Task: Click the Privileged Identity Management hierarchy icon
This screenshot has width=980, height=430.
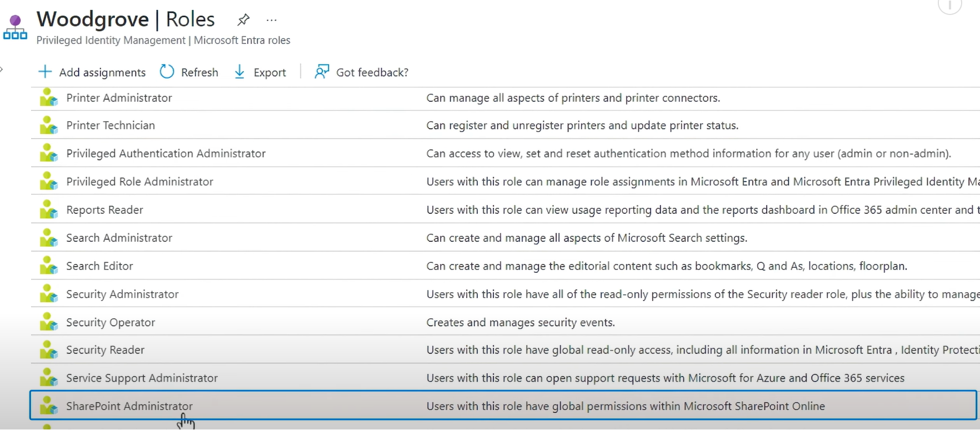Action: coord(15,28)
